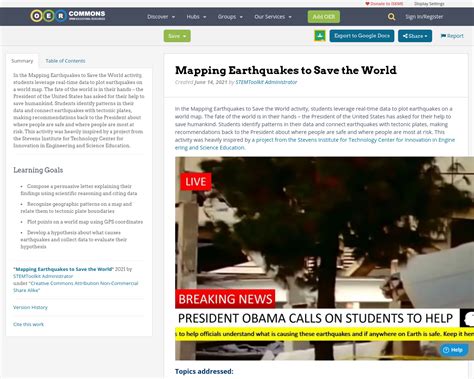The width and height of the screenshot is (474, 379).
Task: Click the search magnifier icon
Action: (392, 17)
